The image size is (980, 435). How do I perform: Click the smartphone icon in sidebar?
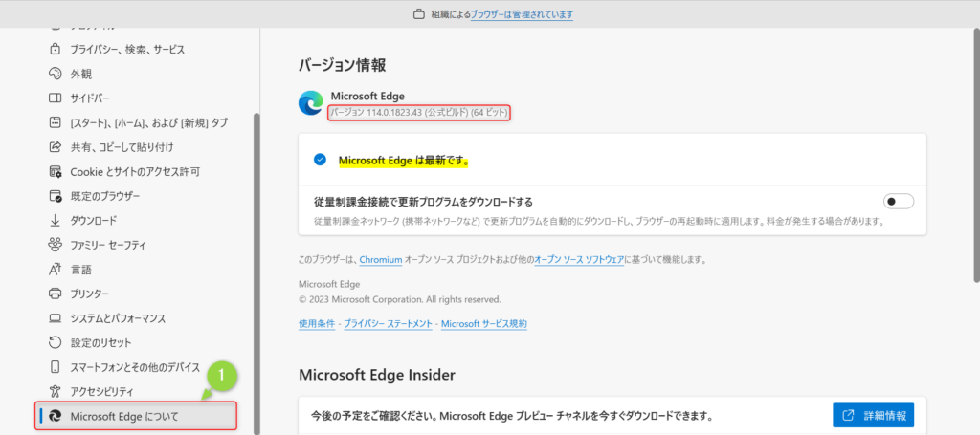[55, 367]
